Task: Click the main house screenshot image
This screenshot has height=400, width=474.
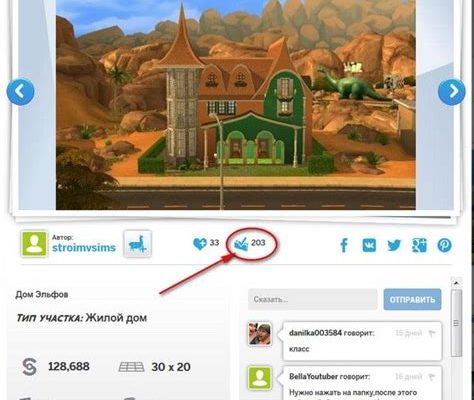Action: pos(236,105)
